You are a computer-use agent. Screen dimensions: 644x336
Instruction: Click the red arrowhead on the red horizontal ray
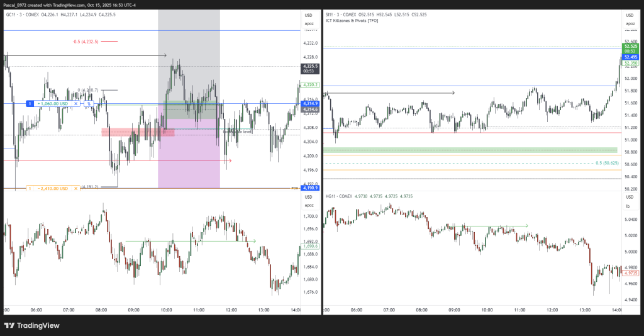tap(230, 160)
